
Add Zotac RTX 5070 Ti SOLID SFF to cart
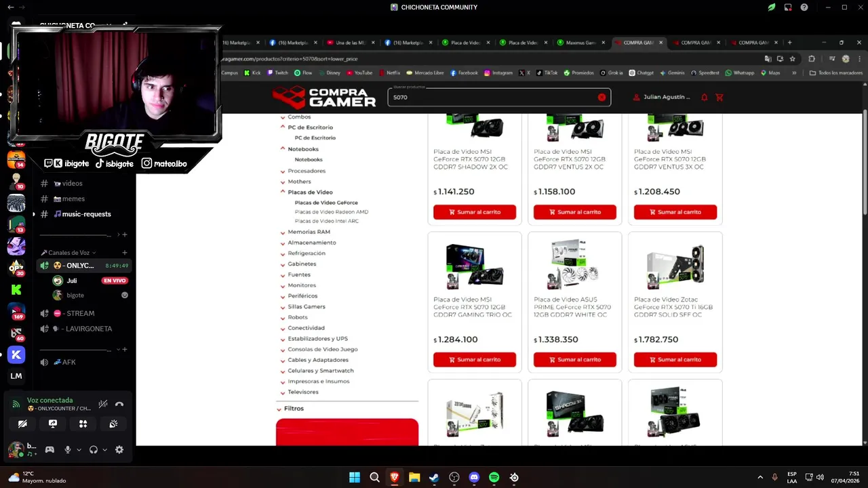pyautogui.click(x=675, y=360)
